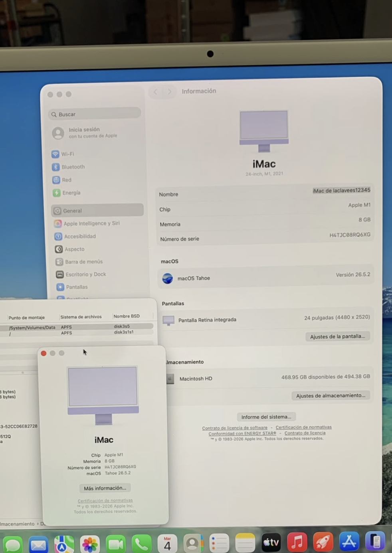The height and width of the screenshot is (553, 392).
Task: Select Pantallas in the Settings sidebar
Action: coord(72,287)
